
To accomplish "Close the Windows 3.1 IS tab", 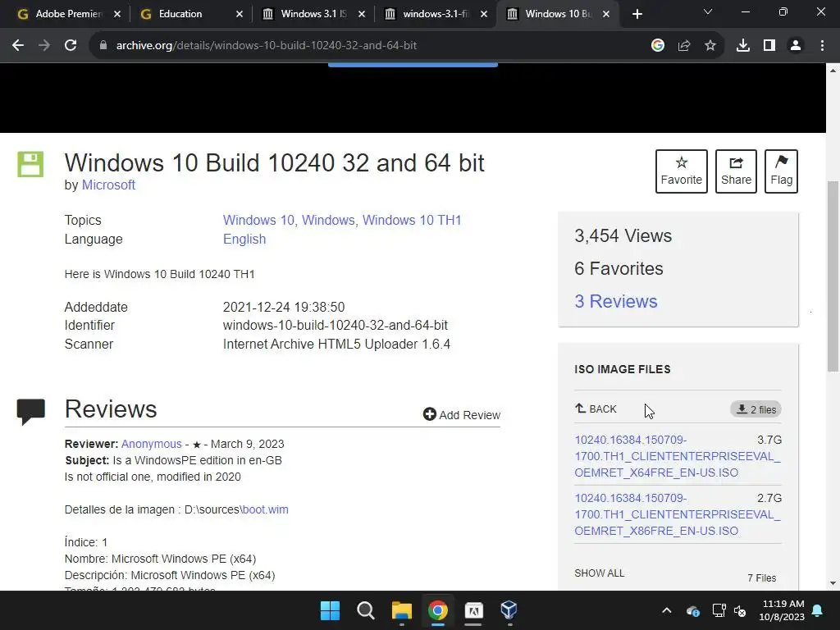I will (x=362, y=14).
